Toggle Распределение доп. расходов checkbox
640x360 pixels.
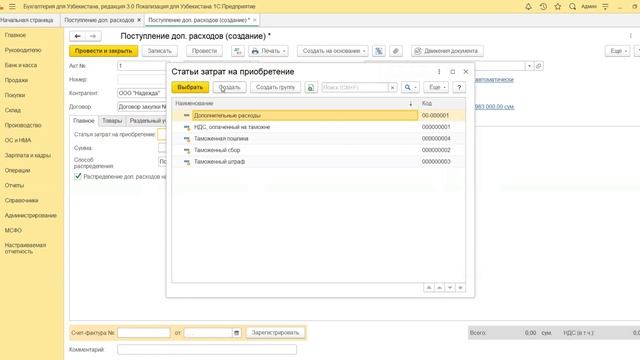(78, 176)
